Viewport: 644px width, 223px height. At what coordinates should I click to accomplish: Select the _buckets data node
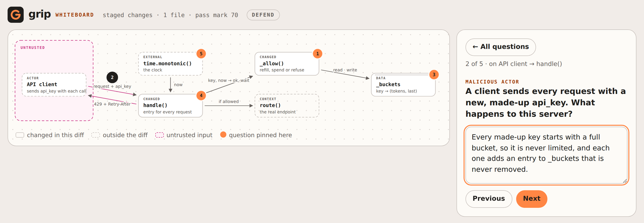pos(403,85)
